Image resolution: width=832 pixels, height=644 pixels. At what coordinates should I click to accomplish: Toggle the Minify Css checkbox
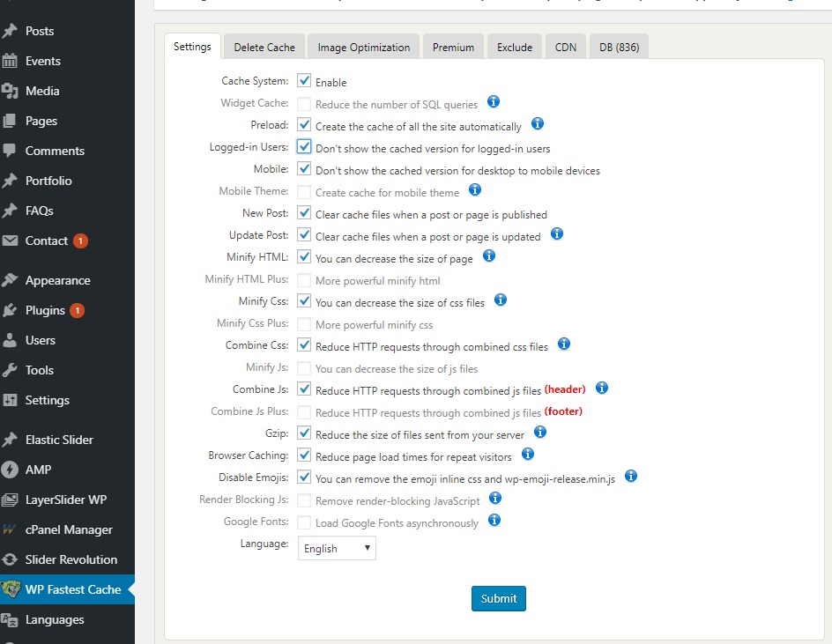tap(304, 300)
